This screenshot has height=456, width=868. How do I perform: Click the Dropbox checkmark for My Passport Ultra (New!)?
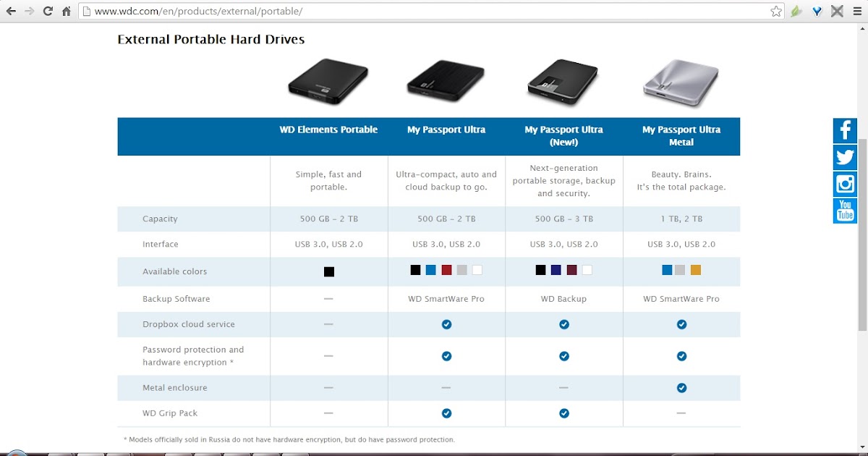click(x=564, y=324)
